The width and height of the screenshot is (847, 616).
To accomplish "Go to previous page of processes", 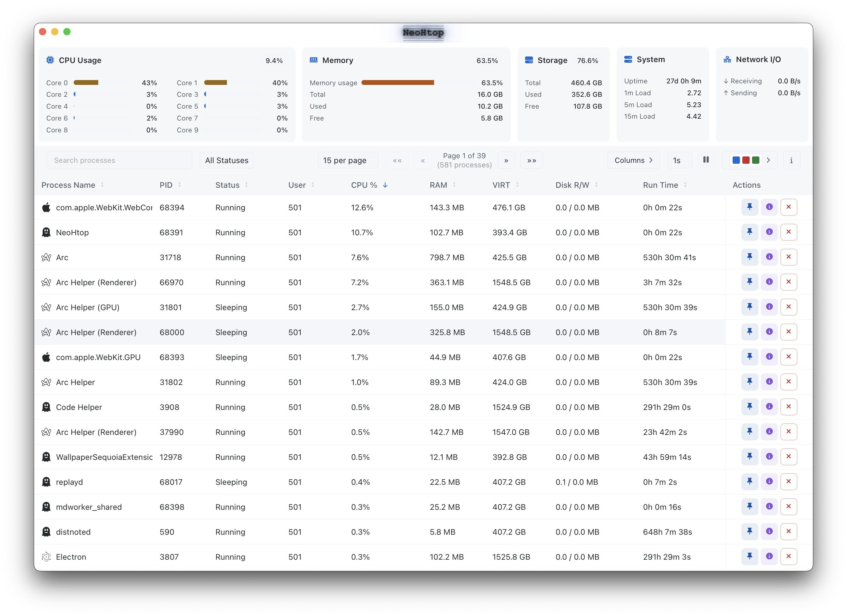I will pos(422,160).
